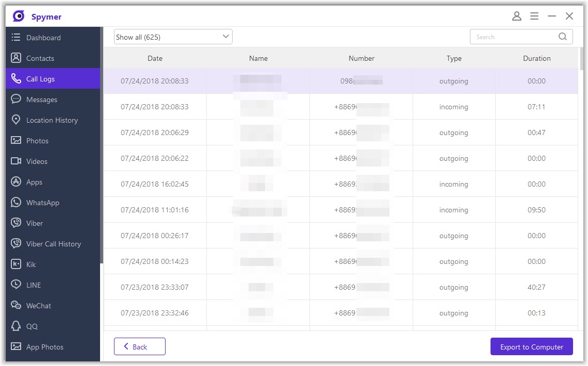Click the WeChat icon in sidebar
The width and height of the screenshot is (588, 366).
coord(16,305)
